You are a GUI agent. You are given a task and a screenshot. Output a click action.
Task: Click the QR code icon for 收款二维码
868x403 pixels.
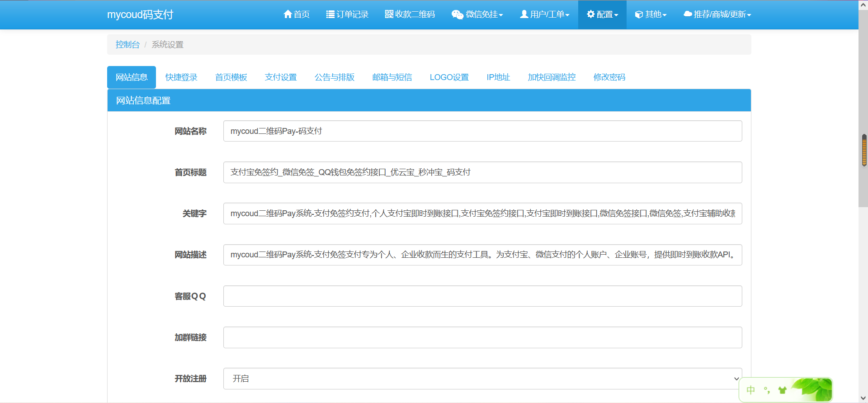389,14
